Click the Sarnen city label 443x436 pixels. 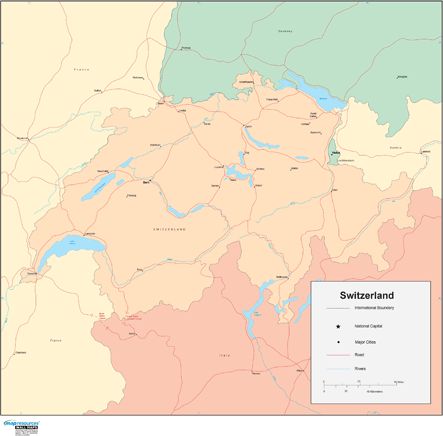coord(215,186)
